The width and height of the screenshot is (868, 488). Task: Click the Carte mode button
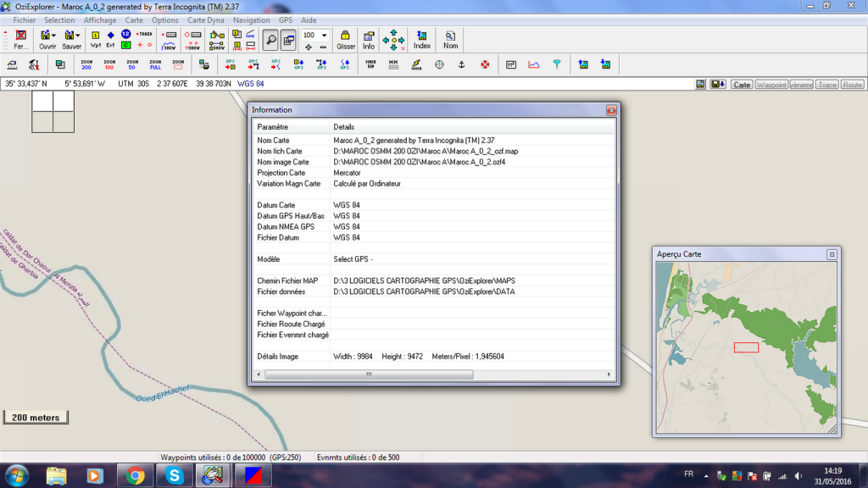click(742, 85)
